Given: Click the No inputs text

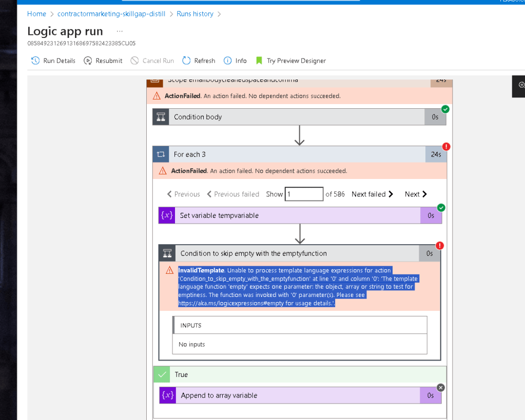Looking at the screenshot, I should pyautogui.click(x=192, y=345).
